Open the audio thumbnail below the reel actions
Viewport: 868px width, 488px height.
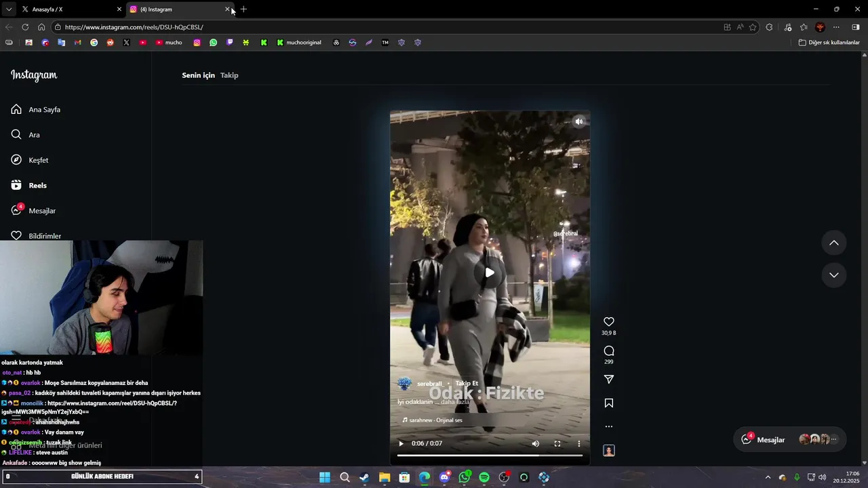pyautogui.click(x=609, y=451)
